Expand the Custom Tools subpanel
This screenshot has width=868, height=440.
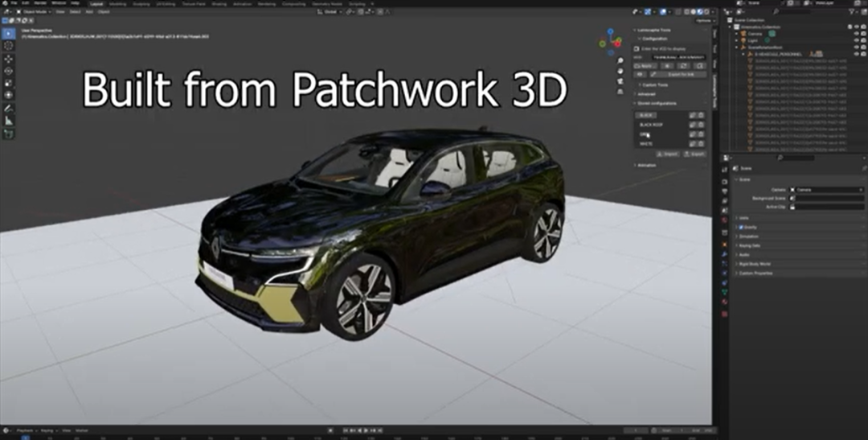click(x=654, y=84)
